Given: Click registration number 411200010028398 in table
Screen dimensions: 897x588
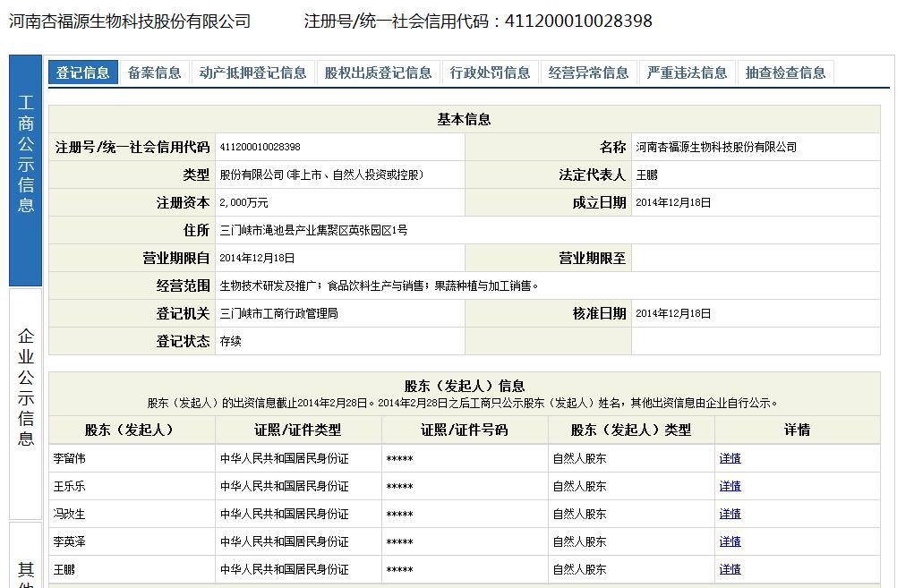Looking at the screenshot, I should pos(261,147).
